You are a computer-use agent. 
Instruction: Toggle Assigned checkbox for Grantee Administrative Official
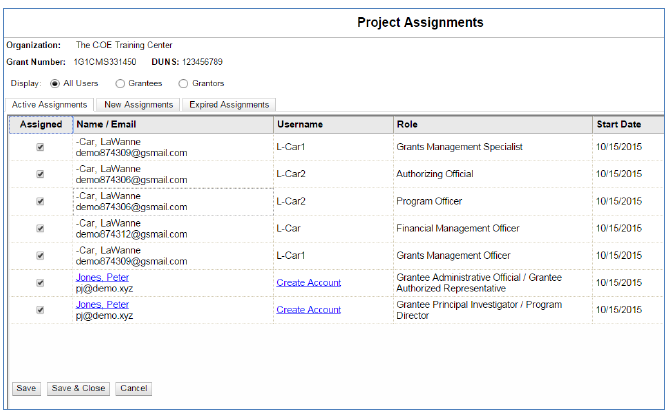[40, 283]
